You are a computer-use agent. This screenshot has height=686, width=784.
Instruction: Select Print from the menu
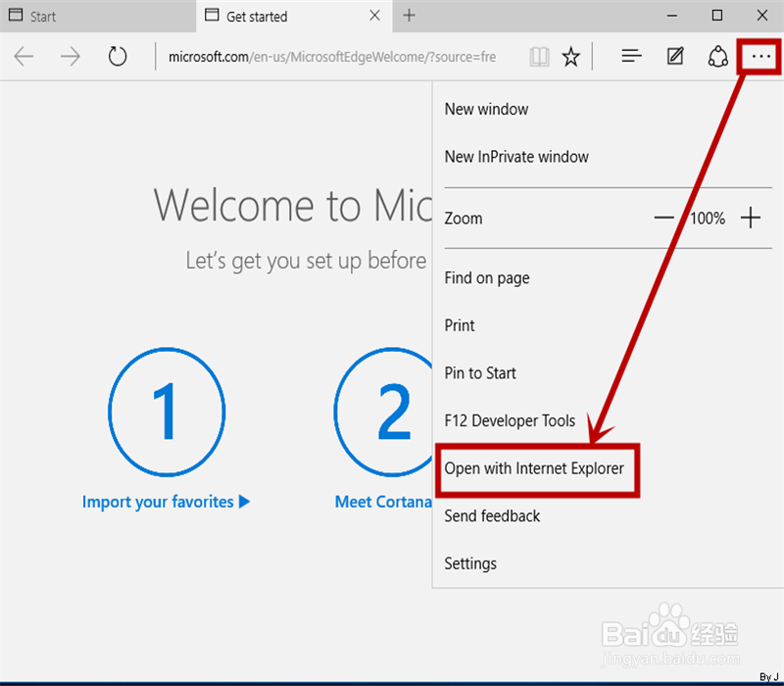coord(460,325)
